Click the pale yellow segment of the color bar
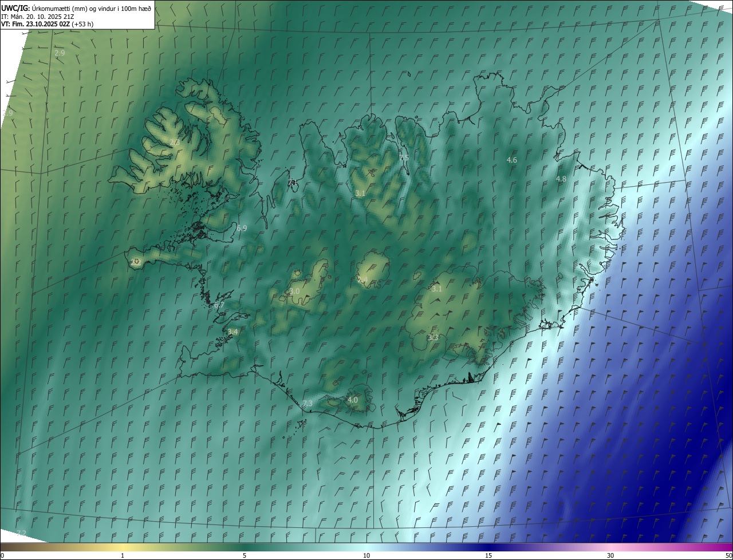733x560 pixels. click(x=123, y=547)
